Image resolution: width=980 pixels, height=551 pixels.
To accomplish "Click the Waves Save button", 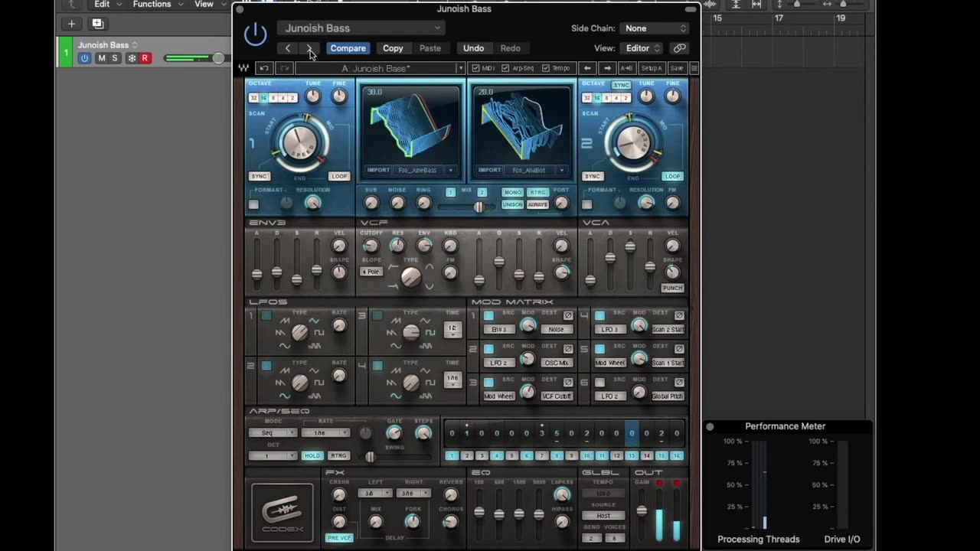I will pos(677,68).
